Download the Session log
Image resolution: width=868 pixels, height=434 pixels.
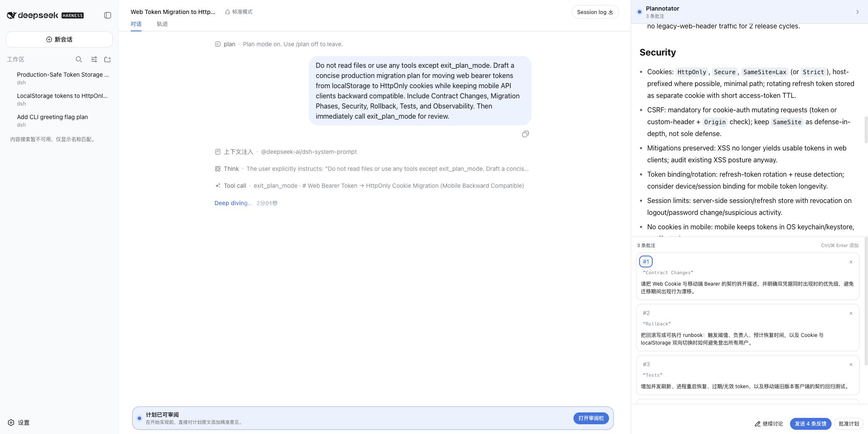click(x=595, y=12)
